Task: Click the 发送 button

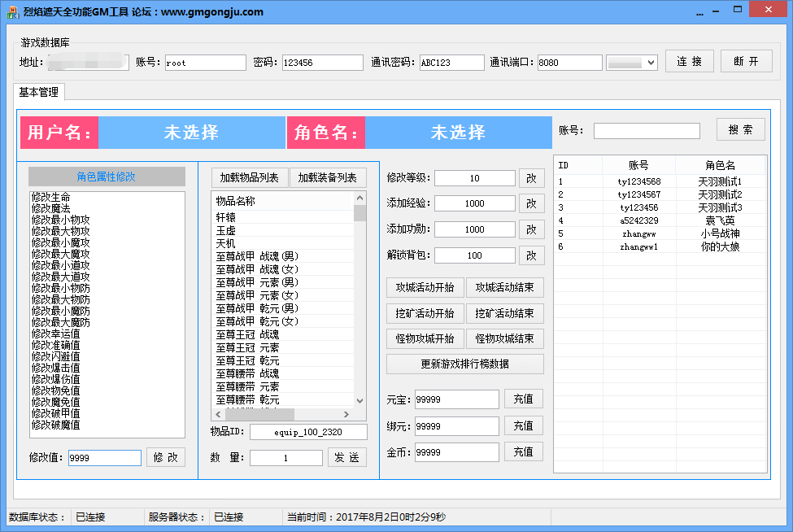Action: coord(347,458)
